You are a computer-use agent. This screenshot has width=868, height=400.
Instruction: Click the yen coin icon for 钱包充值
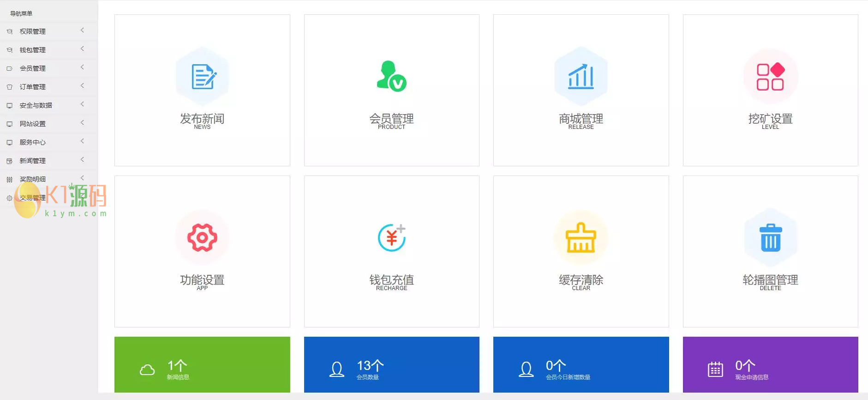point(392,237)
